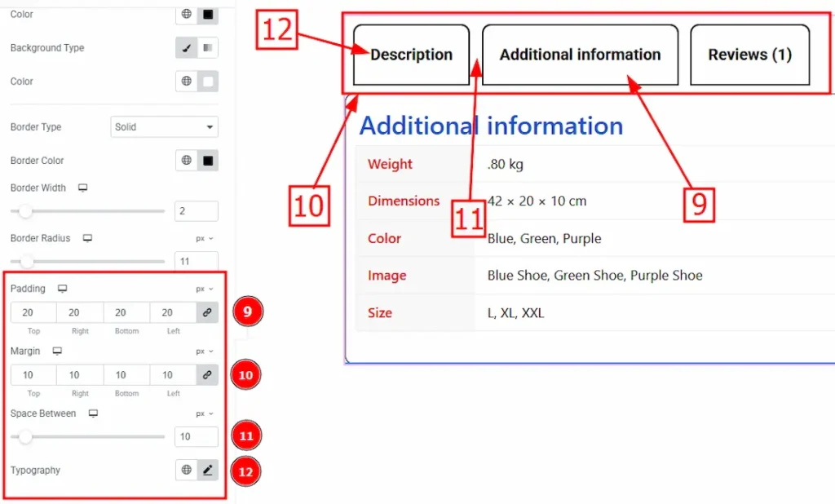Open Border Type Solid dropdown
The image size is (835, 504).
165,126
